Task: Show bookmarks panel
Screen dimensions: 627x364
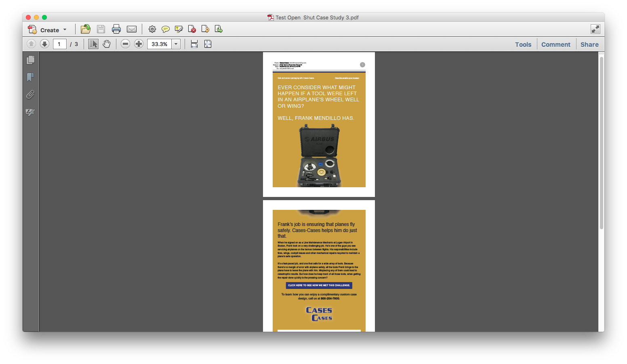Action: click(30, 77)
